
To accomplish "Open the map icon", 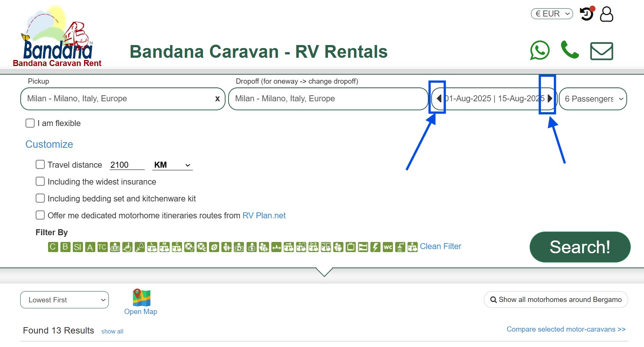I will [141, 298].
